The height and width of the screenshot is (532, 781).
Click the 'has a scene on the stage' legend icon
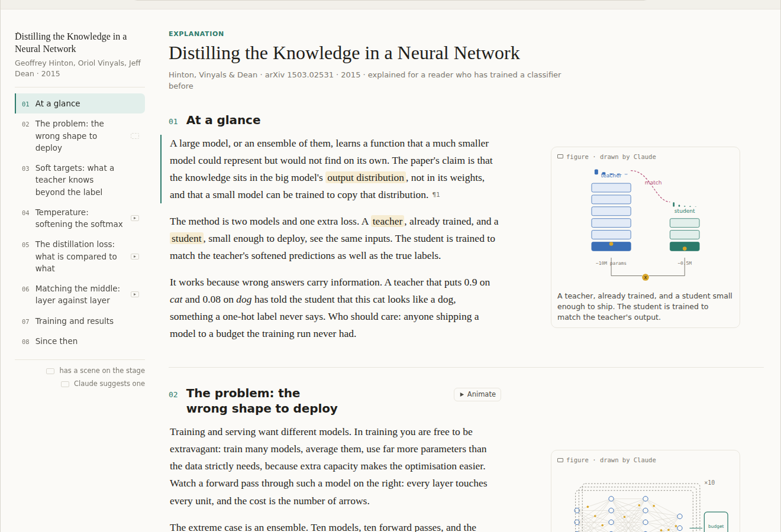point(50,371)
